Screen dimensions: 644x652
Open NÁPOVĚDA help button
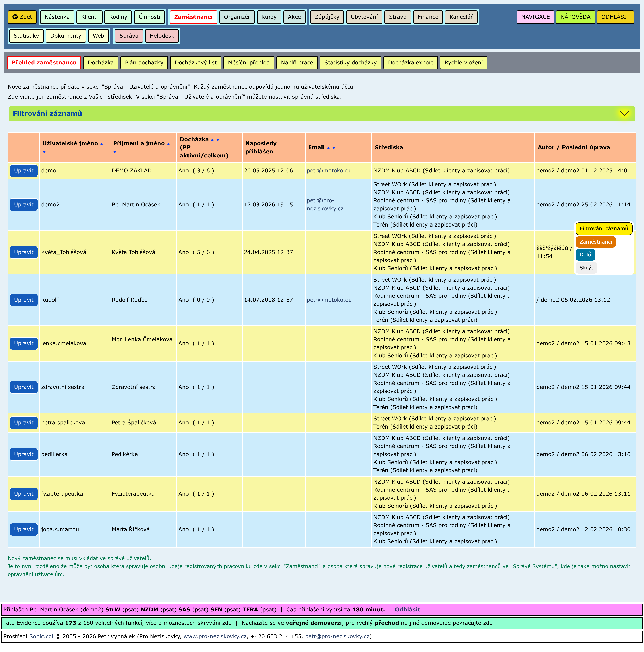(575, 17)
